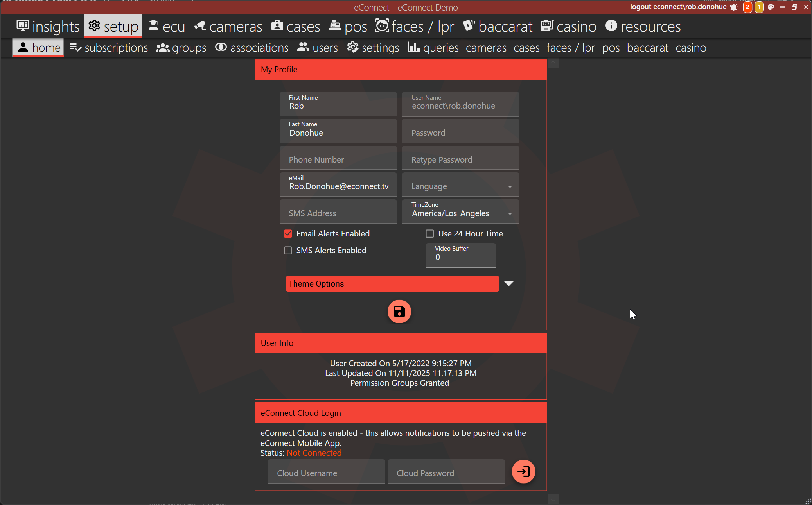Viewport: 812px width, 505px height.
Task: Click the cloud login arrow icon
Action: coord(523,471)
